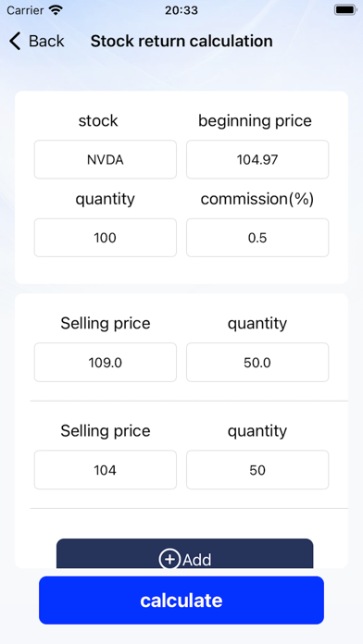Tap the battery icon in status bar

pos(344,10)
